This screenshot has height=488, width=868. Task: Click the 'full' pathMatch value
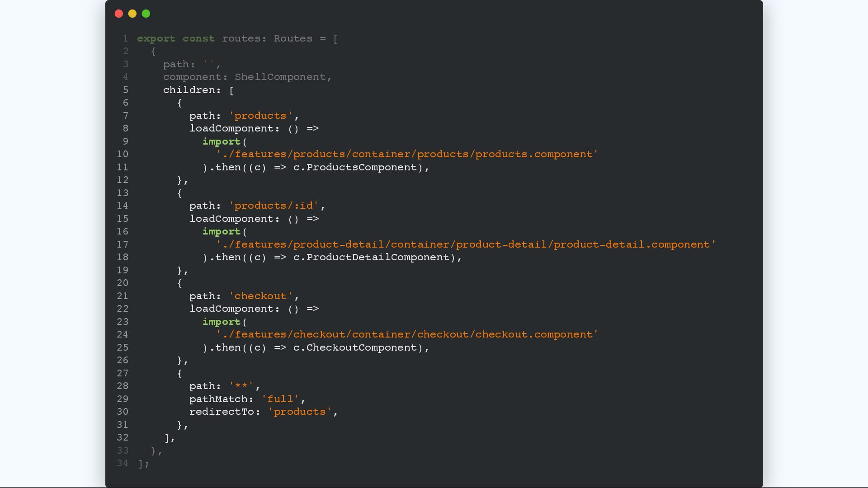280,399
